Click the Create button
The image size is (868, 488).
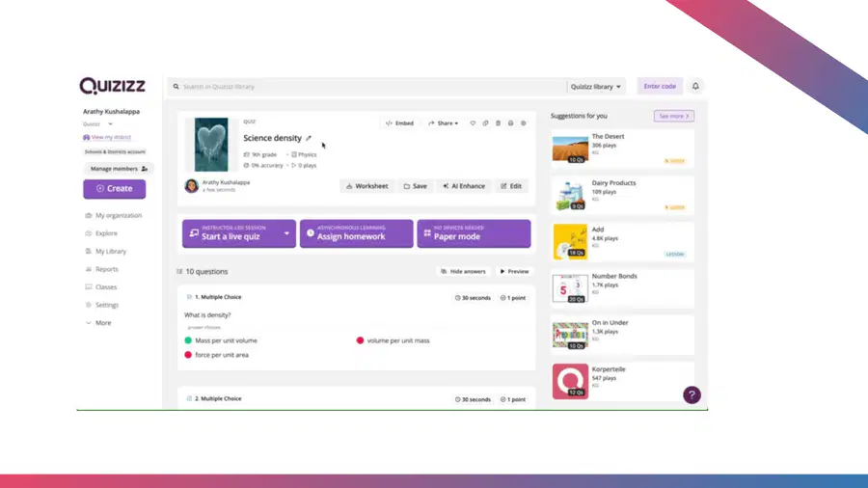coord(115,189)
